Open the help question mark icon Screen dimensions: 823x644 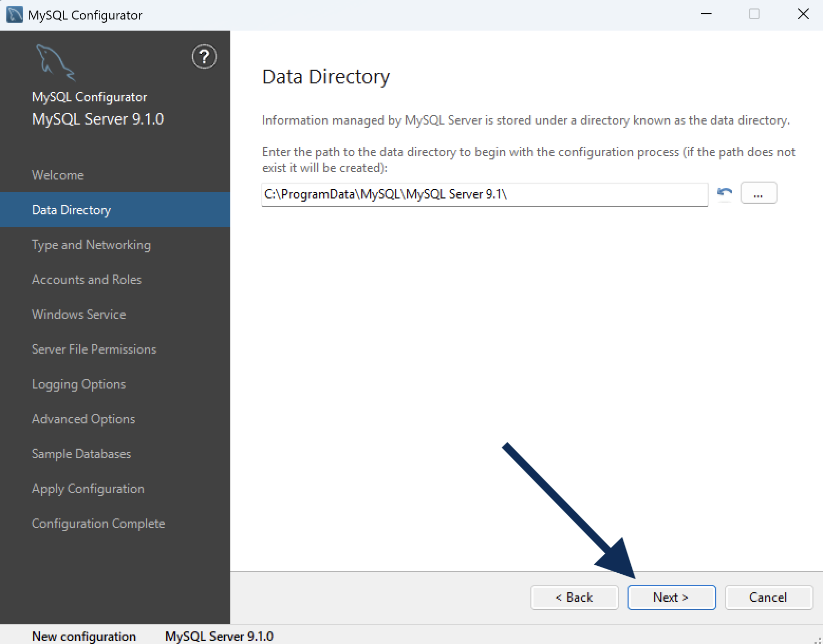tap(204, 56)
